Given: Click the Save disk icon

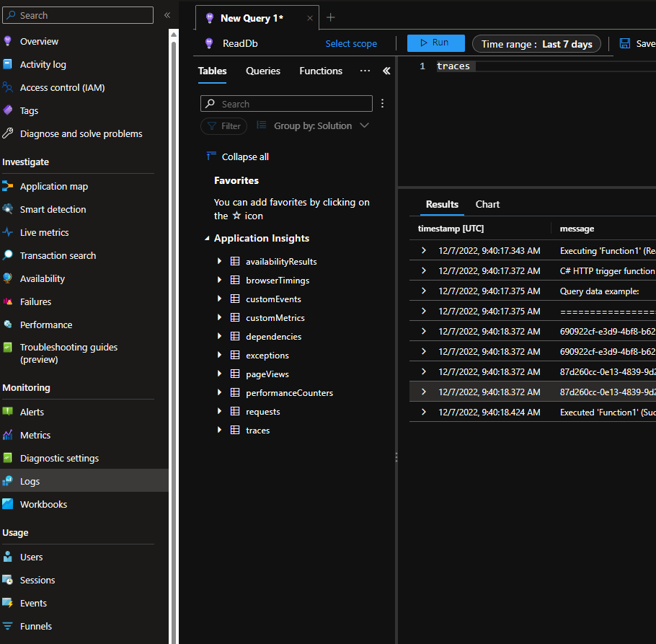Looking at the screenshot, I should tap(624, 43).
